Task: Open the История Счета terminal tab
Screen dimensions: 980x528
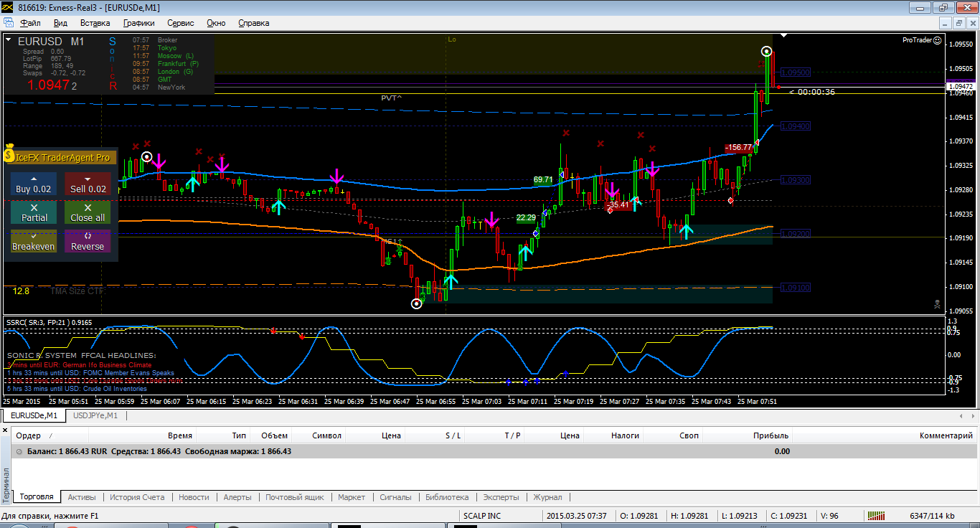Action: pyautogui.click(x=137, y=497)
